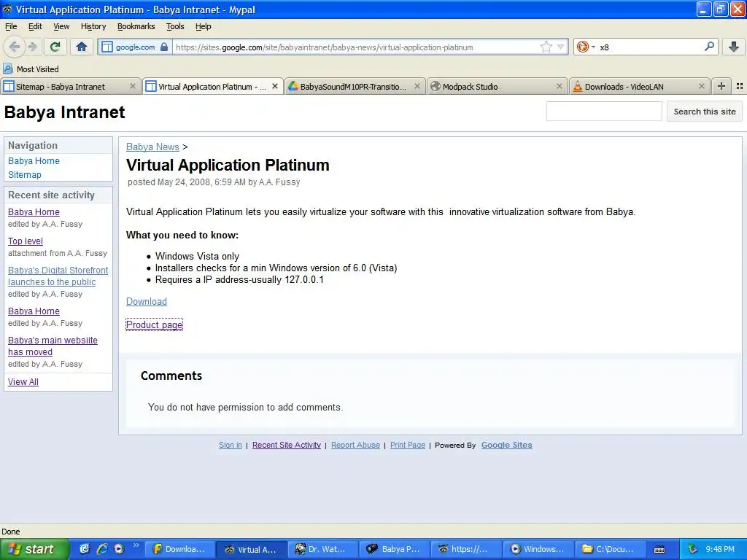Open the Home page icon in toolbar
This screenshot has height=560, width=747.
(x=82, y=47)
